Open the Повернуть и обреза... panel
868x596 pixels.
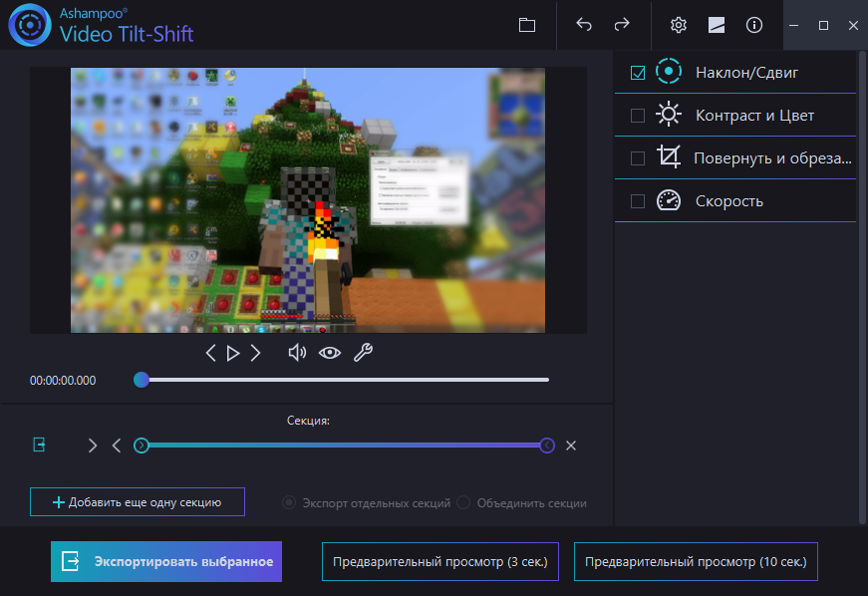[735, 157]
